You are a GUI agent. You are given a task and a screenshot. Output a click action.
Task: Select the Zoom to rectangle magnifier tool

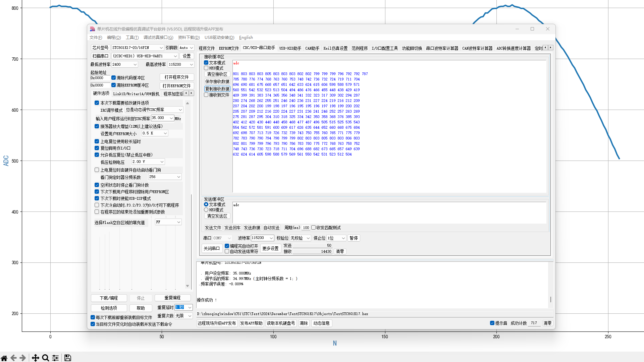(x=46, y=358)
